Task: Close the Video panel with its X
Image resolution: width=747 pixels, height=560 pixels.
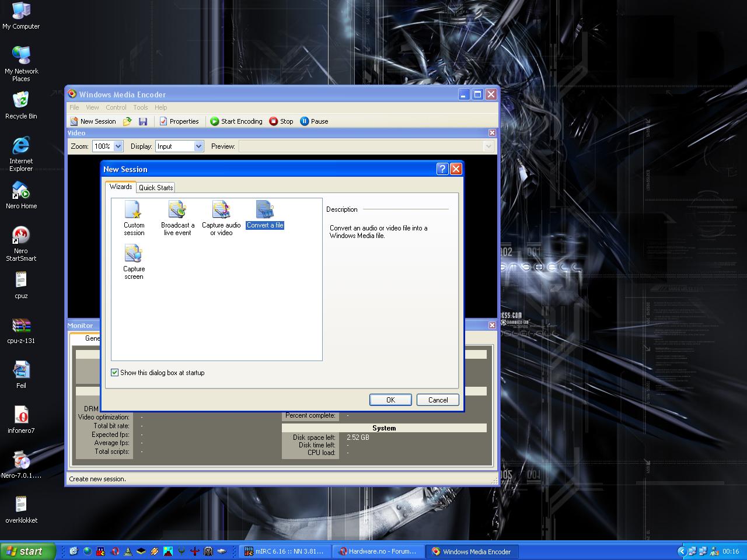Action: pos(492,133)
